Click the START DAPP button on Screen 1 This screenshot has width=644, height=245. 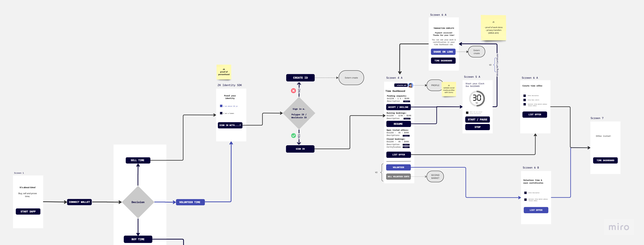[28, 211]
